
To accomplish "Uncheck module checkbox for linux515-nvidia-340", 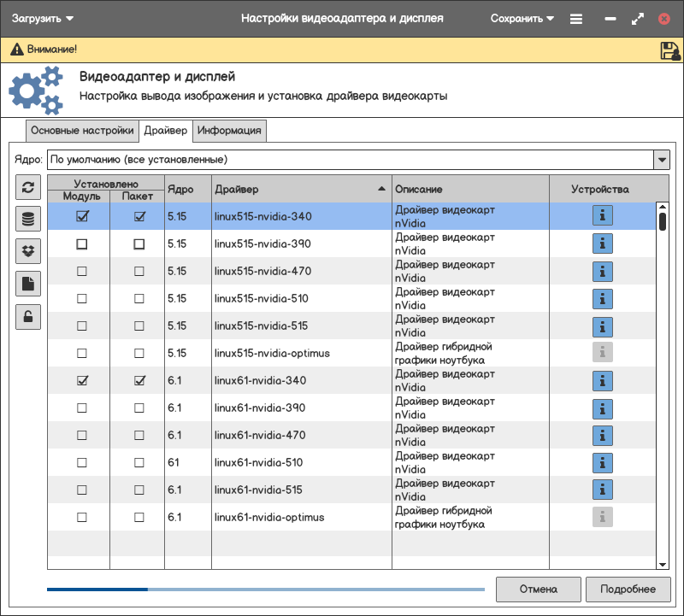I will tap(82, 217).
